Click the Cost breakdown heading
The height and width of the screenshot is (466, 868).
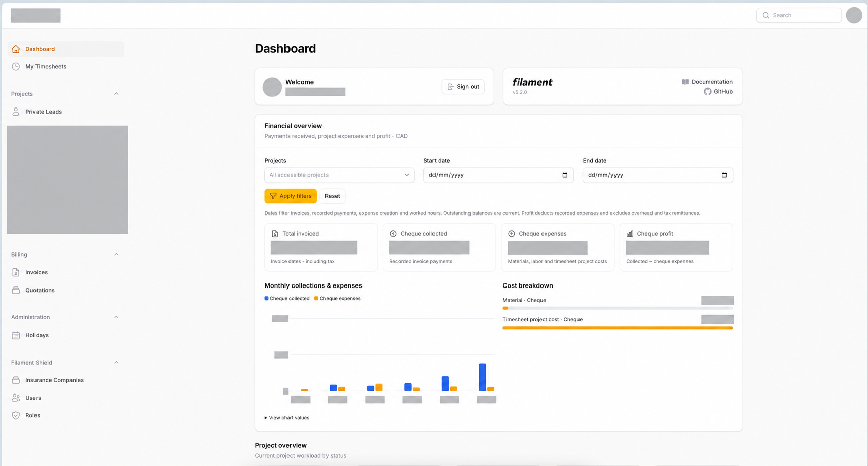(527, 286)
